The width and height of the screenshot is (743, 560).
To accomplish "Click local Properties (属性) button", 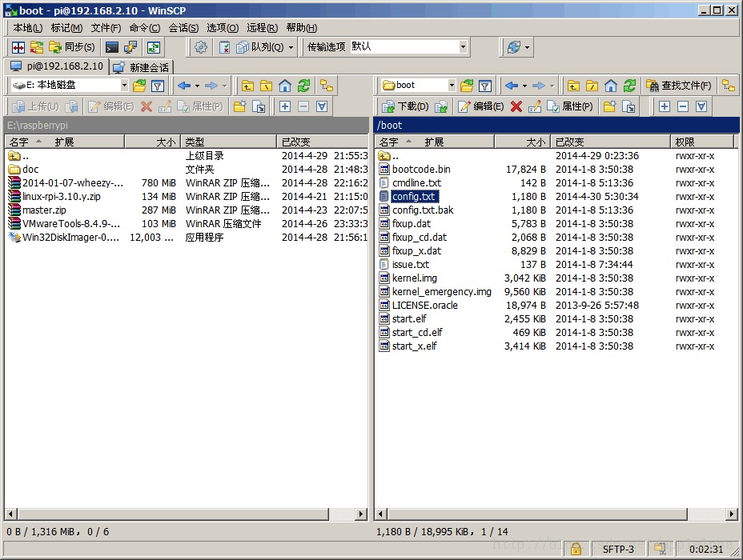I will pos(199,106).
